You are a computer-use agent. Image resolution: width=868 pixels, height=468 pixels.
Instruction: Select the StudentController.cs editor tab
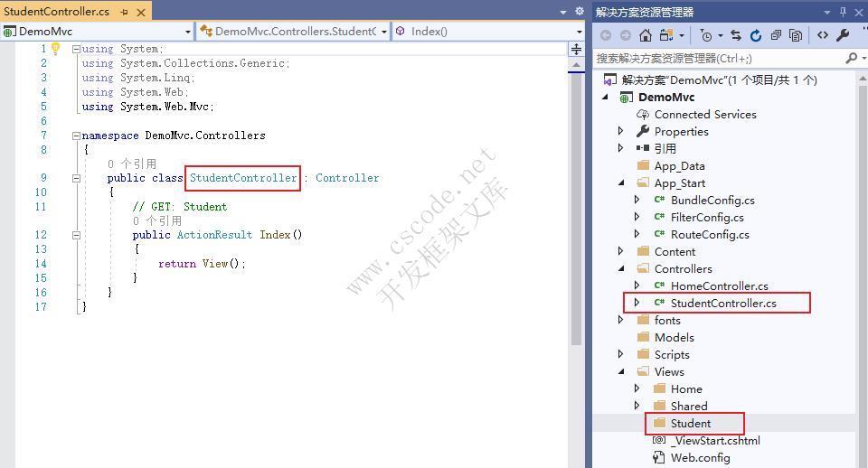coord(56,12)
